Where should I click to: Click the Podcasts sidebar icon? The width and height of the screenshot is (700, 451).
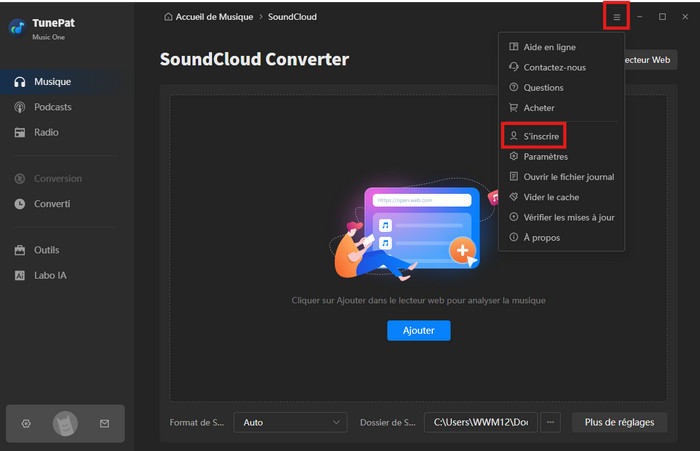(20, 107)
